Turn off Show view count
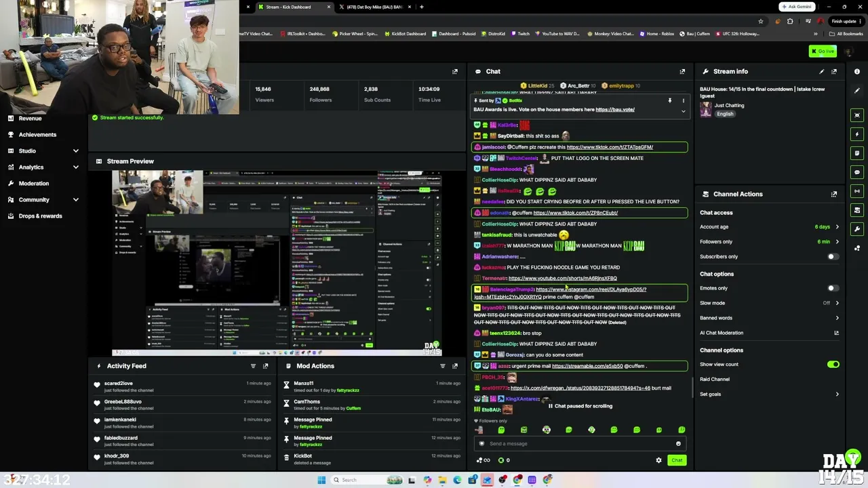The image size is (868, 488). coord(833,365)
